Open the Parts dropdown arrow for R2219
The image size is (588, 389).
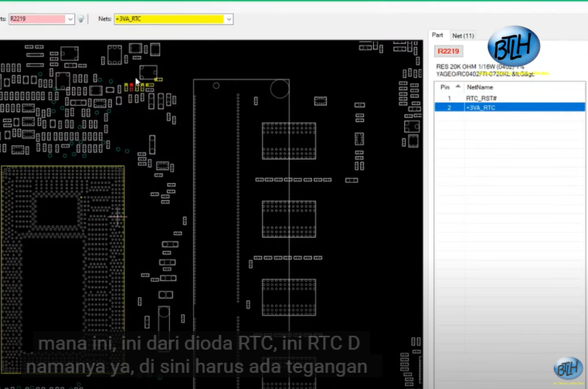coord(70,19)
